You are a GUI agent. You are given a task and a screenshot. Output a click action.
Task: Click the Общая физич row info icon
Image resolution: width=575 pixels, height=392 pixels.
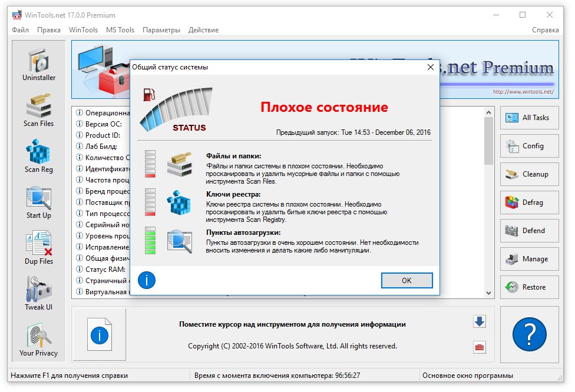pyautogui.click(x=79, y=258)
